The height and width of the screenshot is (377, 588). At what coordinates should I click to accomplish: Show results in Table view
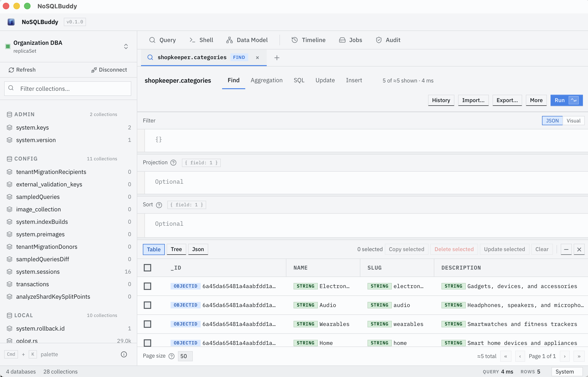tap(154, 249)
